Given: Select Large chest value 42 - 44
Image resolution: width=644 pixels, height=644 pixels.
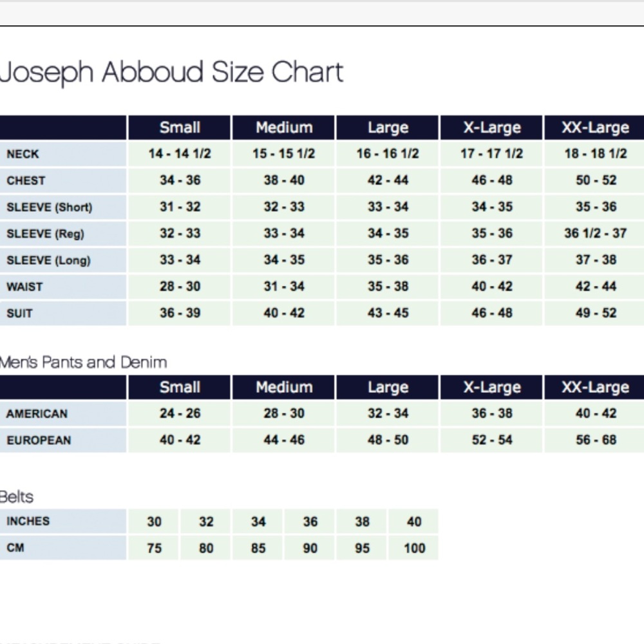Looking at the screenshot, I should point(388,180).
